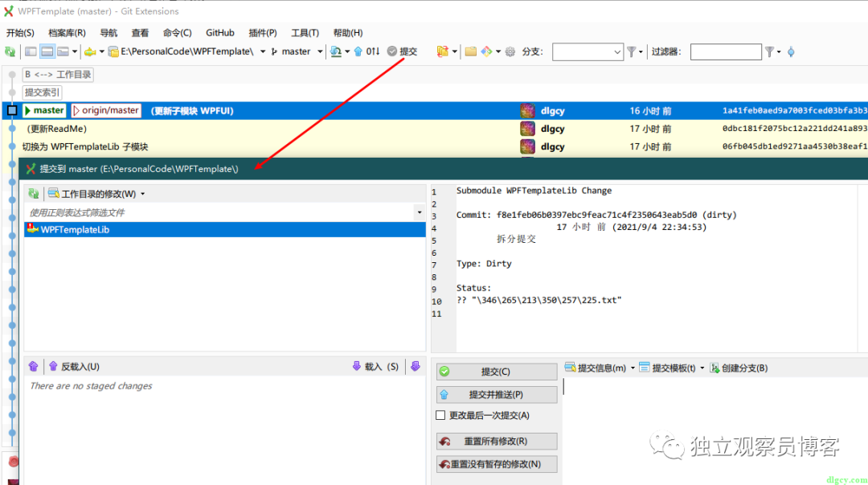
Task: Toggle the middle split-view layout icon
Action: (x=46, y=51)
